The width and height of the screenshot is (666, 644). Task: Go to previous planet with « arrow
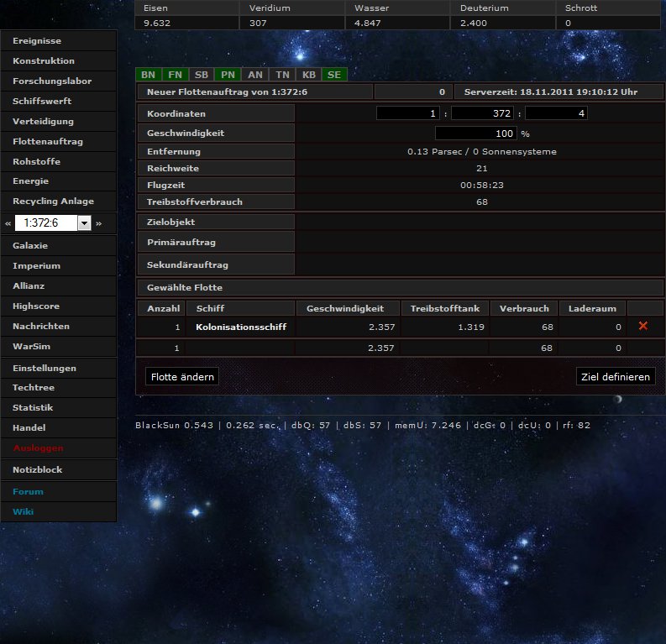(8, 223)
